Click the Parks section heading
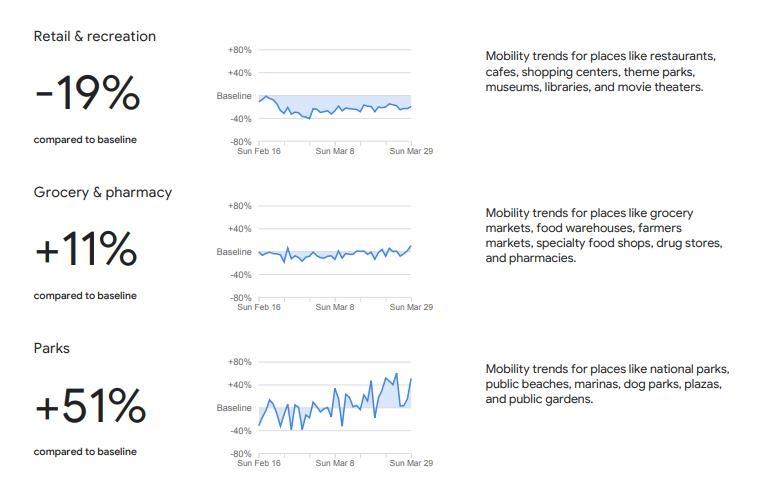Viewport: 759px width, 489px height. [52, 348]
